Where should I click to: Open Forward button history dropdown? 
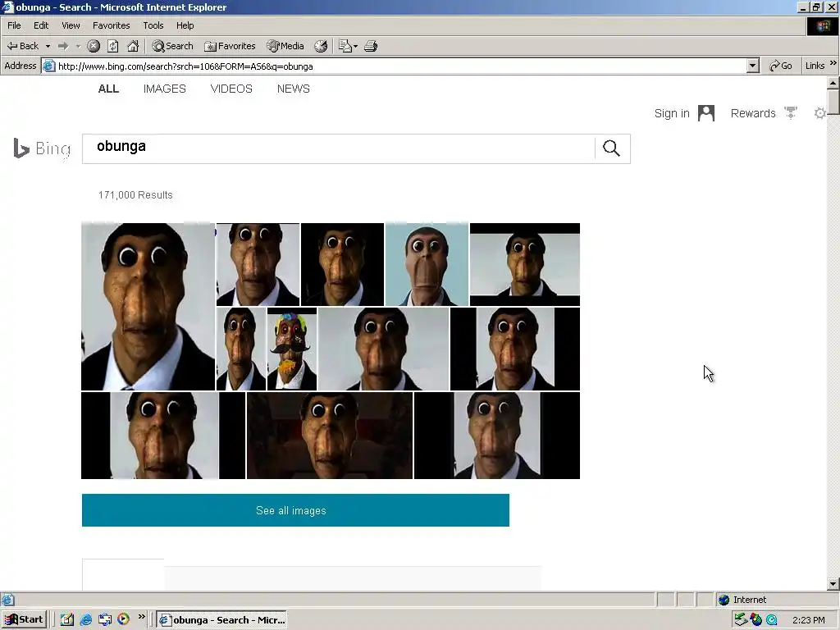tap(78, 46)
